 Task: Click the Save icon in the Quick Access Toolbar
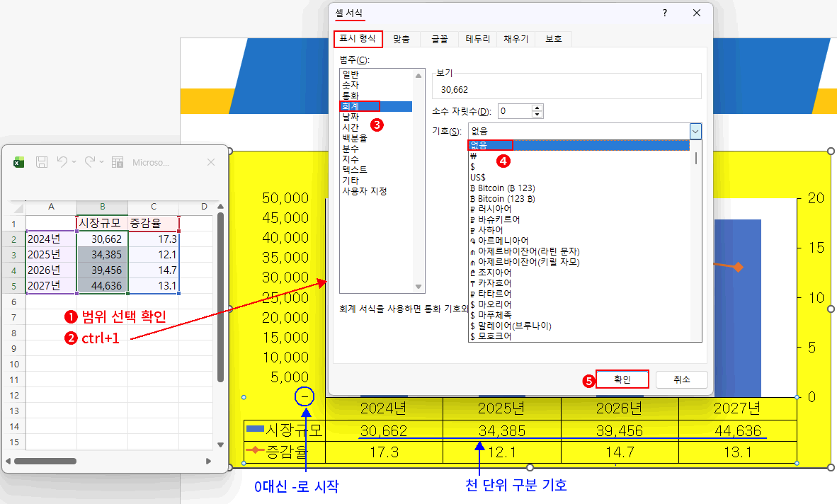point(42,161)
